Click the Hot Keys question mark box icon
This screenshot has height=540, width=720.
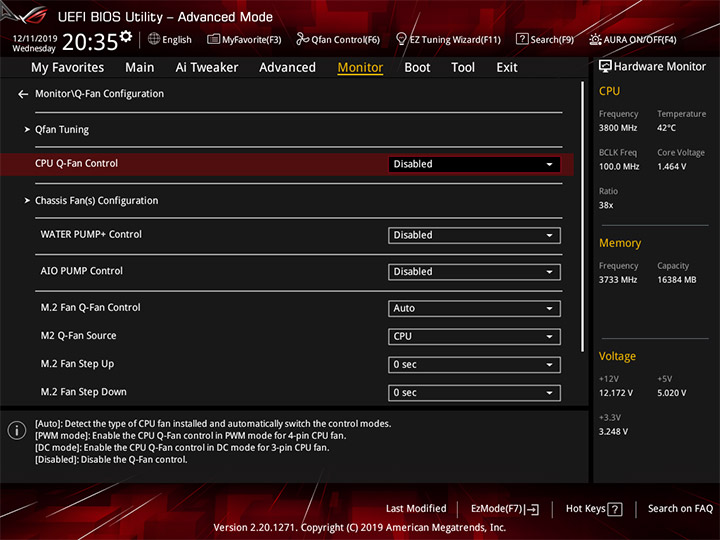(x=615, y=509)
